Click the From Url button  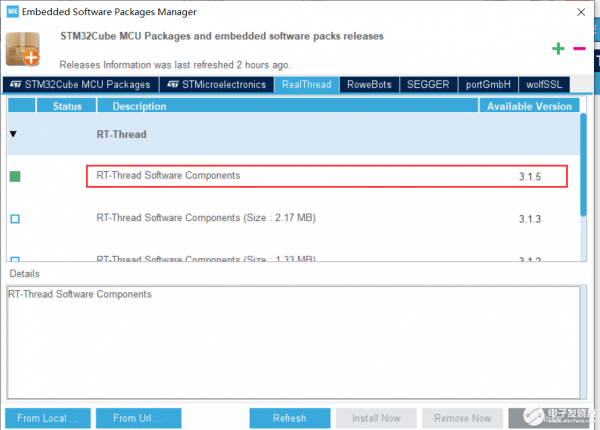pyautogui.click(x=139, y=418)
